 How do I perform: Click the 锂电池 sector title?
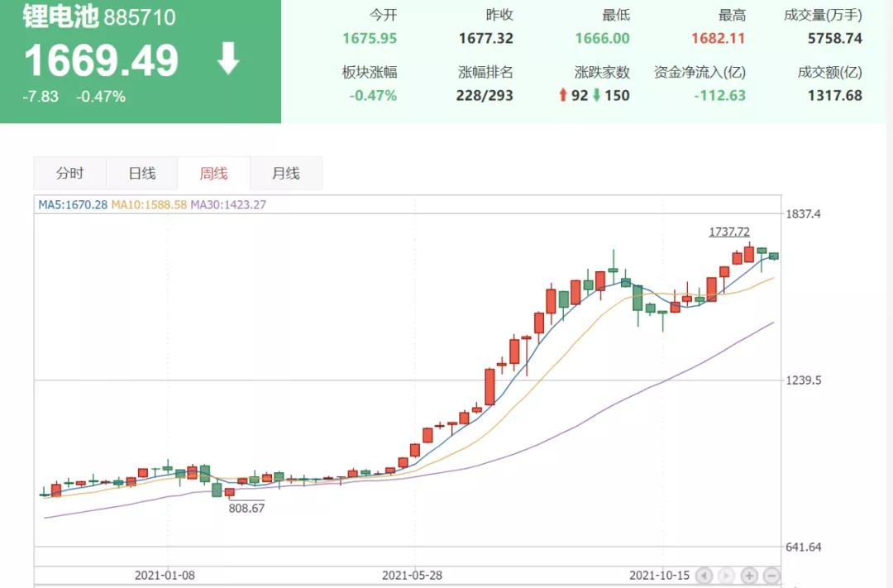(x=61, y=17)
